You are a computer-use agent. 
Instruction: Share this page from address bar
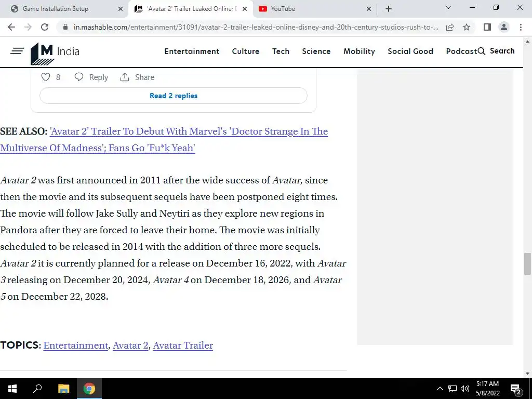click(x=450, y=27)
